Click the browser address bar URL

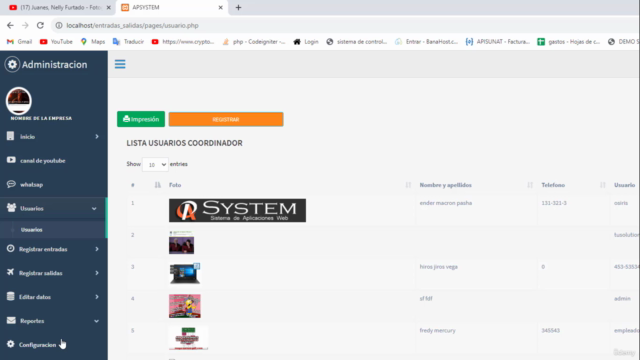(x=132, y=25)
